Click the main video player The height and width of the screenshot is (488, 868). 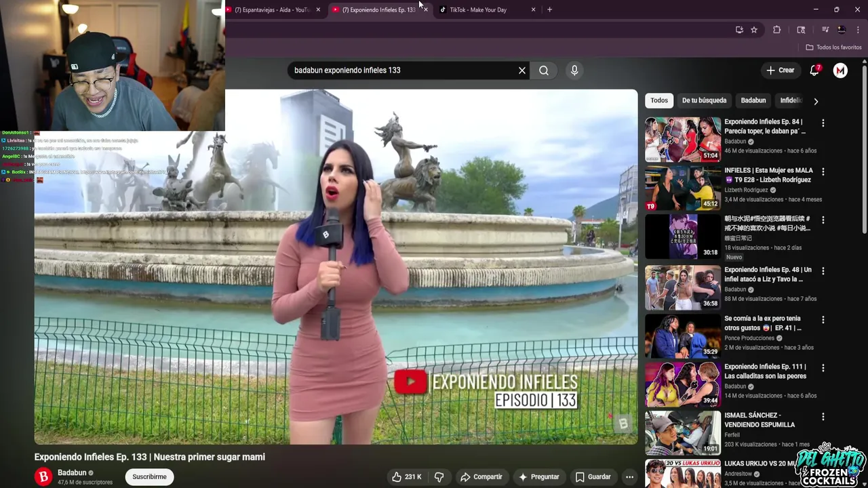pos(336,267)
